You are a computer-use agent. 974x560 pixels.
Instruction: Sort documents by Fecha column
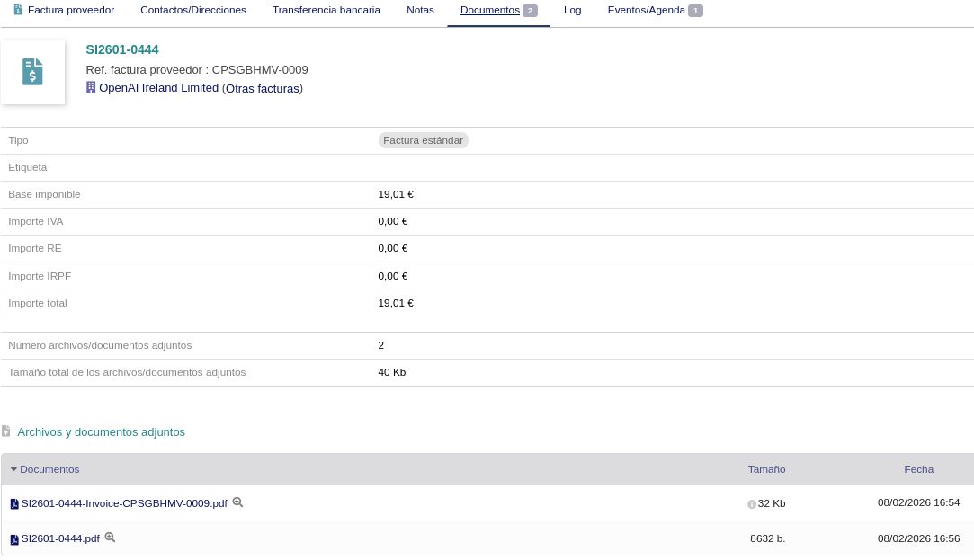(x=918, y=469)
